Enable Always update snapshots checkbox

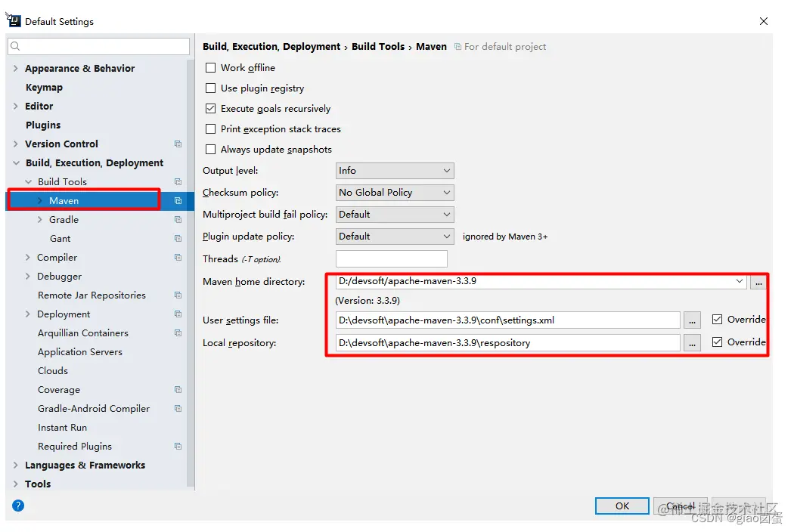[211, 150]
